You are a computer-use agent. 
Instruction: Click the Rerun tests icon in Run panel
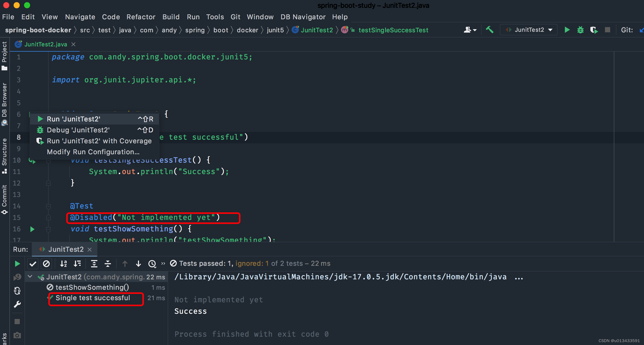coord(18,263)
